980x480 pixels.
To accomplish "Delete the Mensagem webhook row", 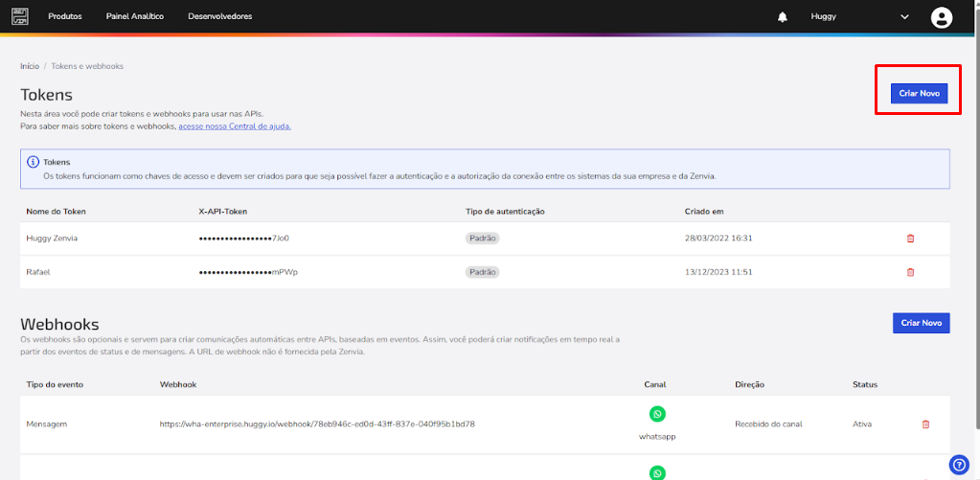I will click(925, 424).
